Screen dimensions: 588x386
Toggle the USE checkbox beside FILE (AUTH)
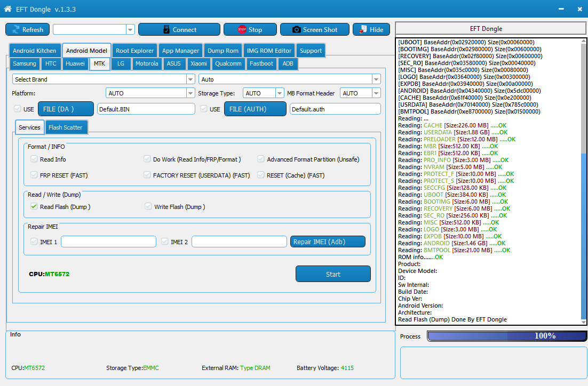pos(204,109)
